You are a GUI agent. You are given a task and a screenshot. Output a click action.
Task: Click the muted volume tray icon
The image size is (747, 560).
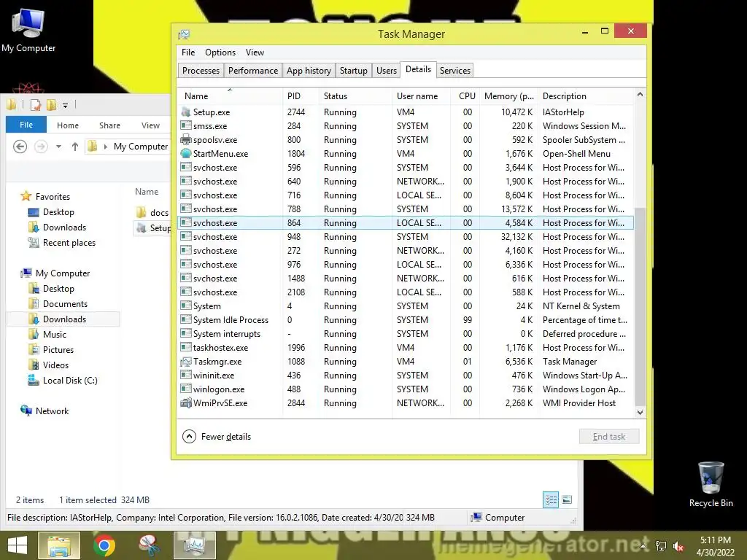point(678,546)
